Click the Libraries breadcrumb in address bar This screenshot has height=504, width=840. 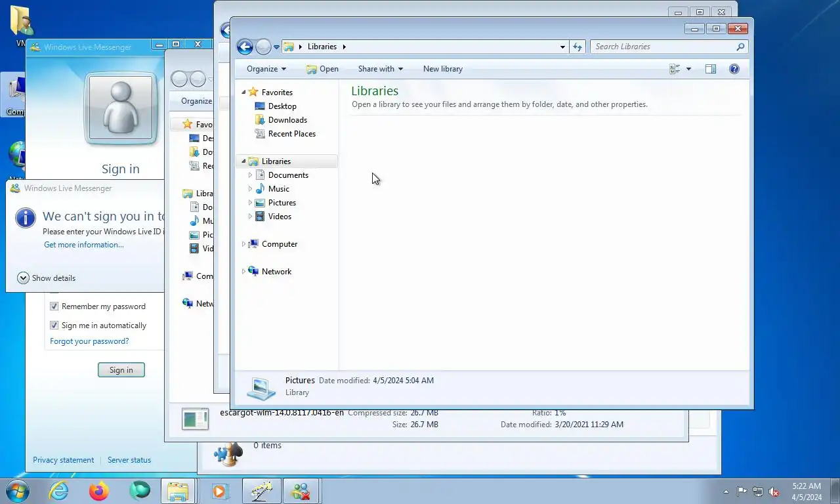click(x=322, y=47)
